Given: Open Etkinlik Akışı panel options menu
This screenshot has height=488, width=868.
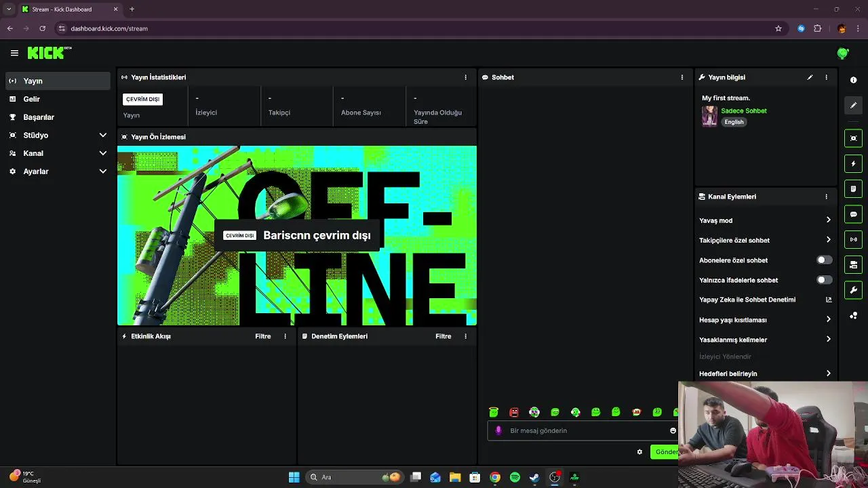Looking at the screenshot, I should click(x=285, y=336).
